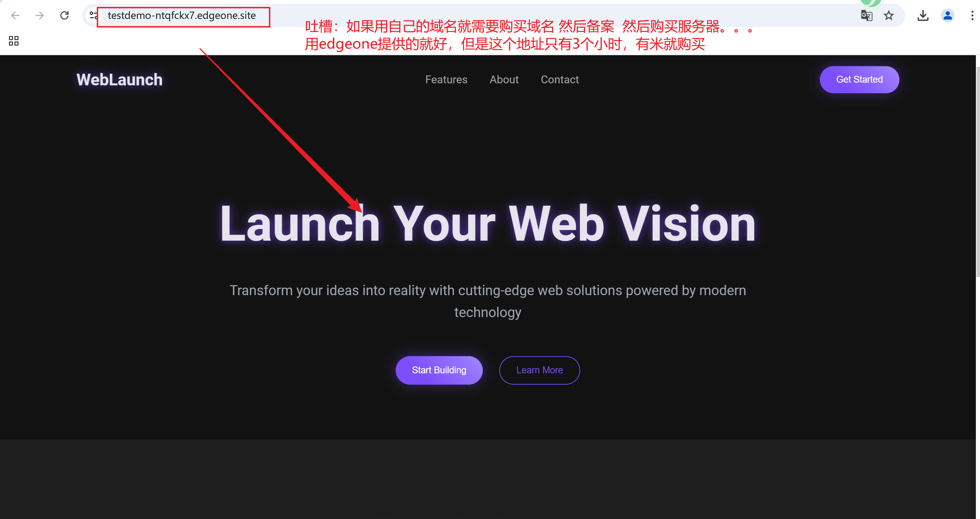Click the Google Translate icon
Viewport: 980px width, 519px height.
[867, 15]
